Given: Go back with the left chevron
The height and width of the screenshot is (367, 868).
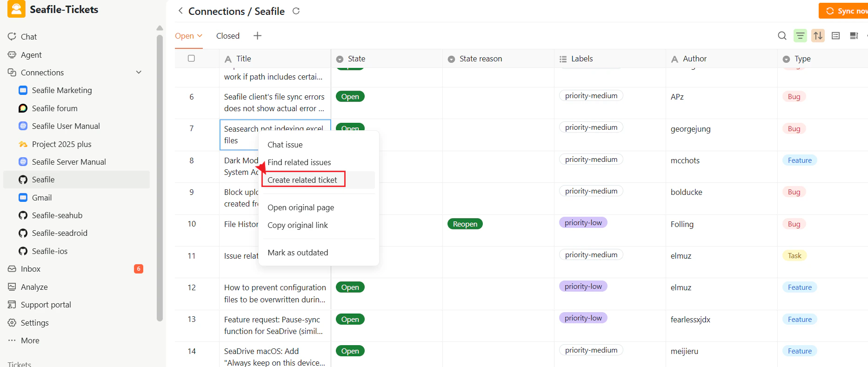Looking at the screenshot, I should [x=180, y=11].
